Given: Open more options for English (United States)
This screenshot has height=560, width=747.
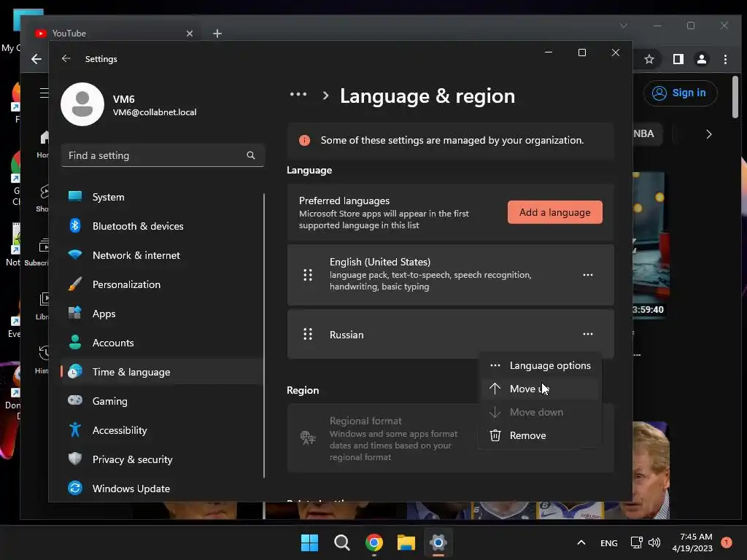Looking at the screenshot, I should (x=588, y=275).
